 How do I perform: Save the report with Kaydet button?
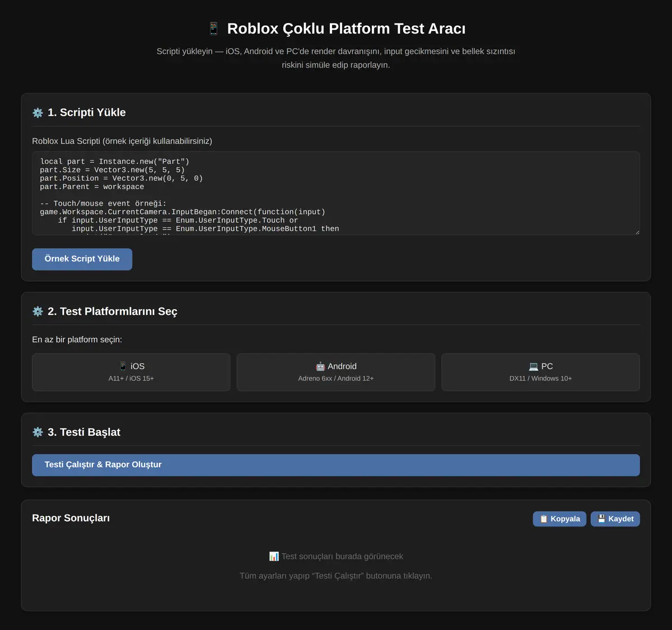click(x=615, y=519)
